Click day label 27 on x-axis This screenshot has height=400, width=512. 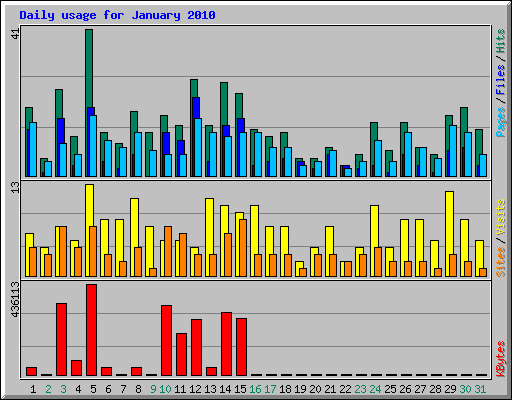(420, 389)
